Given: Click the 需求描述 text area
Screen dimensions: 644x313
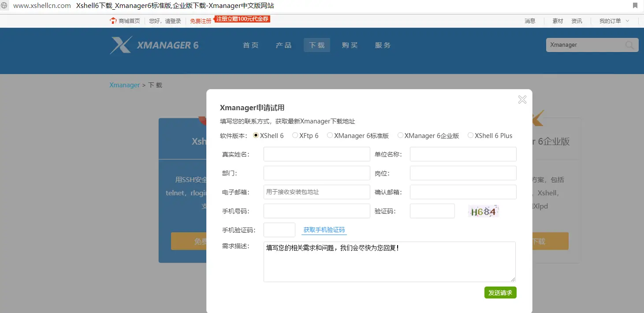Looking at the screenshot, I should click(x=390, y=262).
